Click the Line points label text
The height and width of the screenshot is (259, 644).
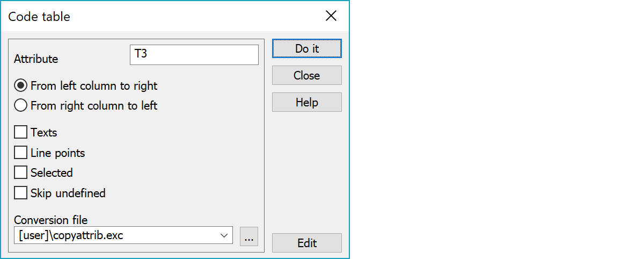click(x=58, y=153)
